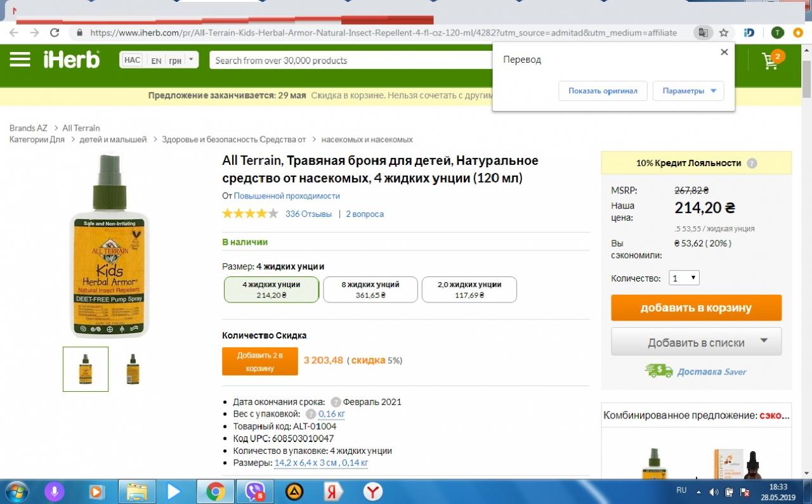Screen dimensions: 812x504
Task: Select the 8 fluid ounces size option
Action: point(370,290)
